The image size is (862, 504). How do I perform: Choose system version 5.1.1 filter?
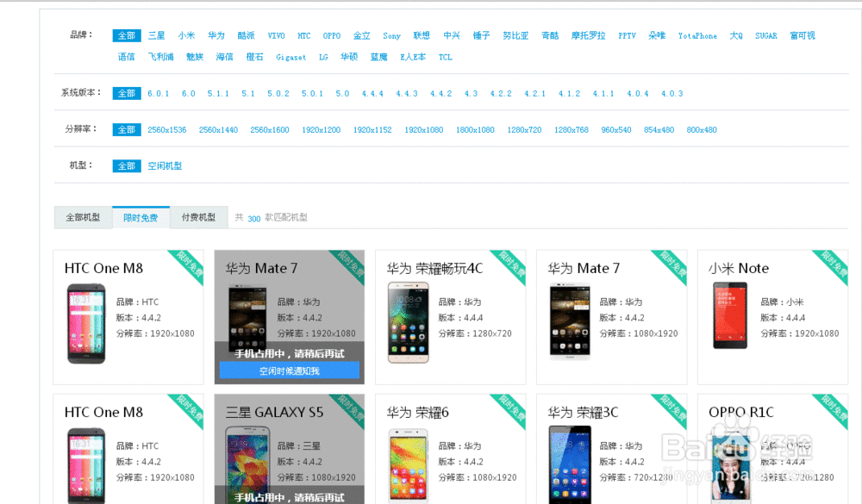click(218, 93)
